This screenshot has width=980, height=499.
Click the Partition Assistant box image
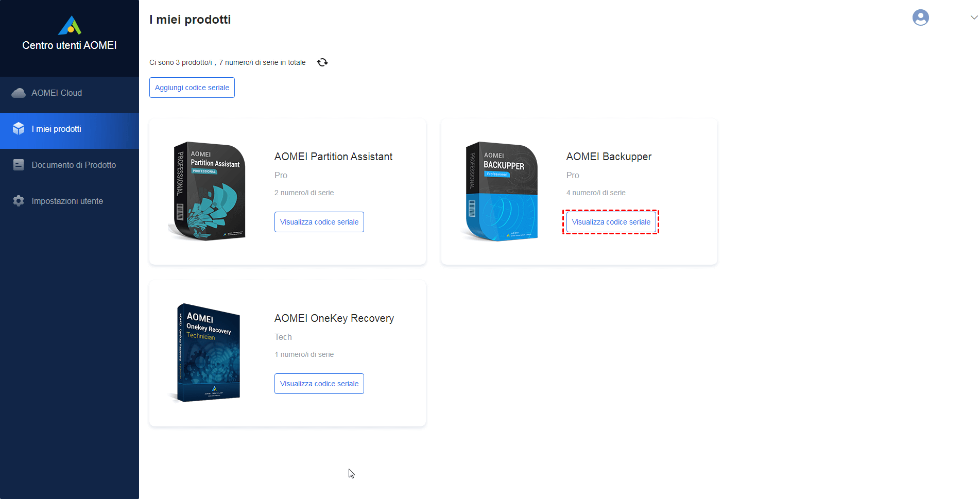207,191
